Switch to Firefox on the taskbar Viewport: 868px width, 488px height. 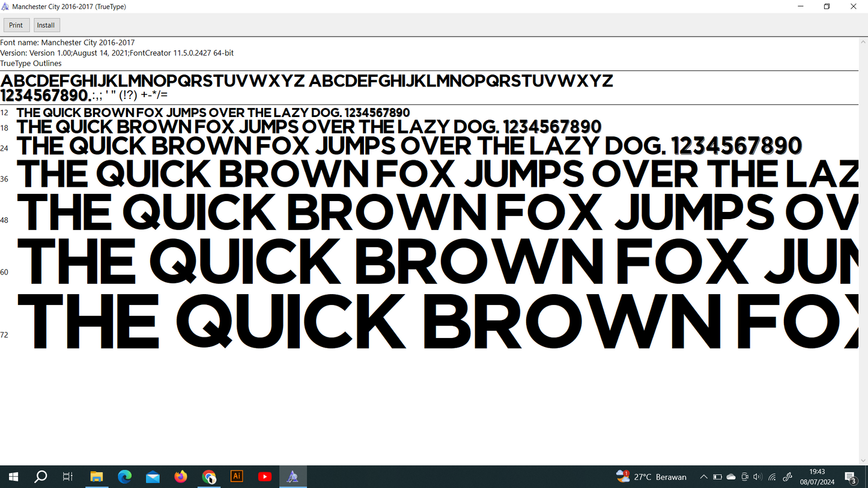181,477
